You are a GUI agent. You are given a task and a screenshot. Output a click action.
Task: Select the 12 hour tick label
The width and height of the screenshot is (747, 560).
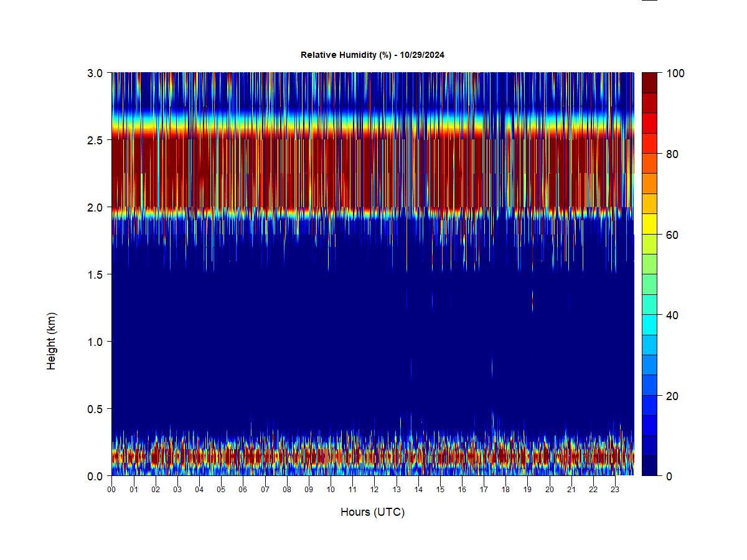tap(374, 490)
